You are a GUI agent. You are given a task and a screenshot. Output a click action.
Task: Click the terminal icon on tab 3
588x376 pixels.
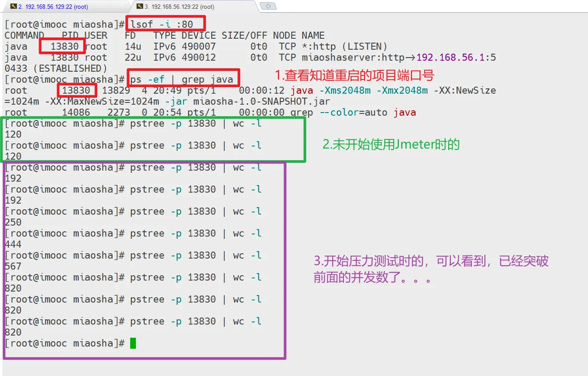click(x=140, y=7)
